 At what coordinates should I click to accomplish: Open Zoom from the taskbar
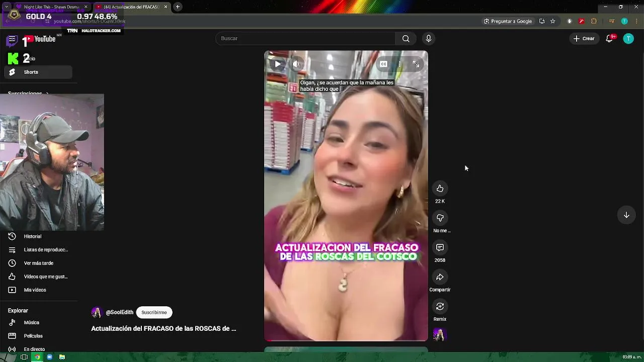pyautogui.click(x=49, y=357)
